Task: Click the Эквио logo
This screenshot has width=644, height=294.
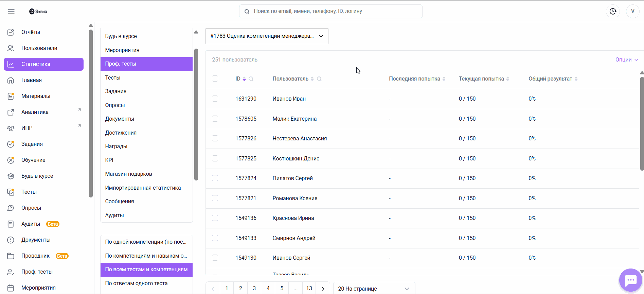Action: pos(38,11)
